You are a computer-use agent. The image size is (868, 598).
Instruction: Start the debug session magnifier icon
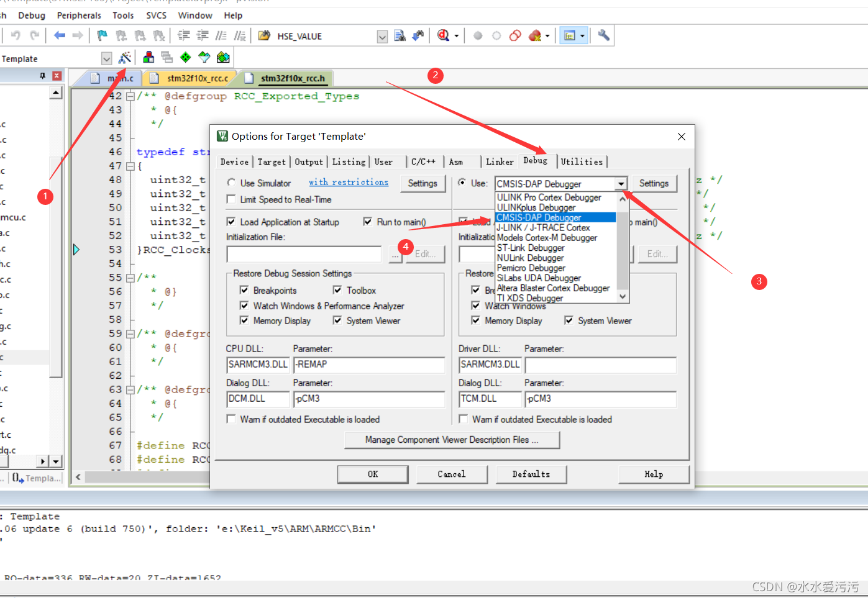click(443, 35)
